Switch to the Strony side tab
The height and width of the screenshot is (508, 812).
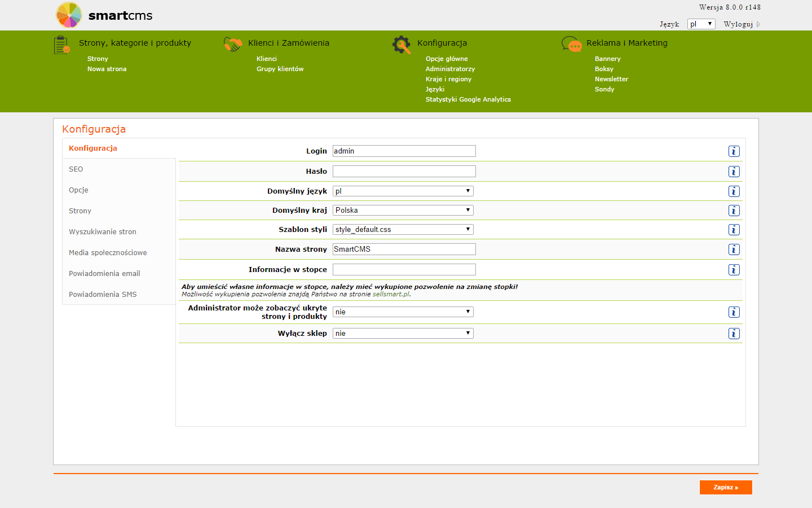[119, 211]
